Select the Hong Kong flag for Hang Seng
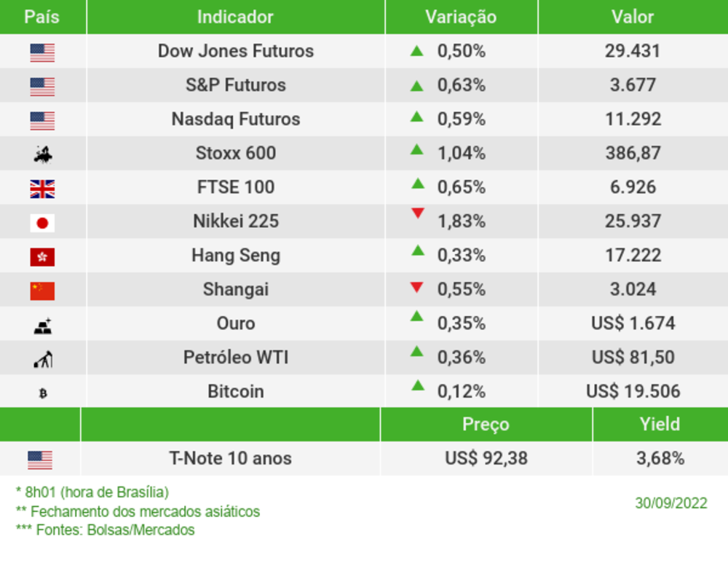The width and height of the screenshot is (728, 563). click(x=42, y=256)
